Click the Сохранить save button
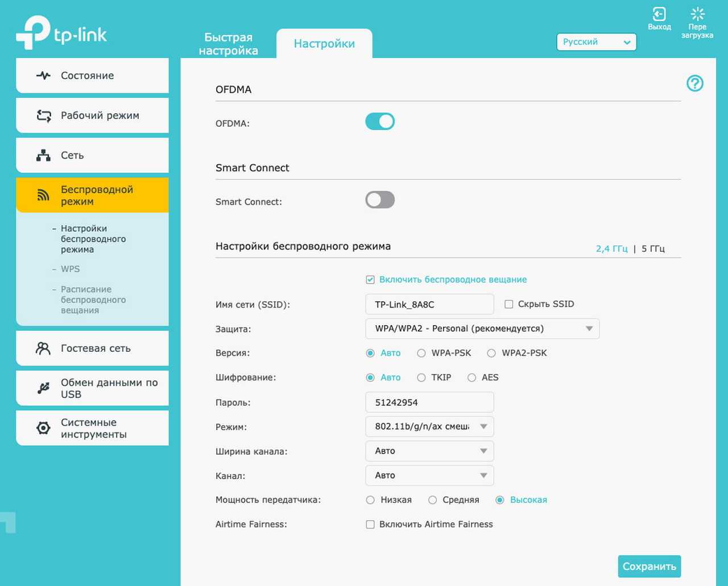 (649, 566)
